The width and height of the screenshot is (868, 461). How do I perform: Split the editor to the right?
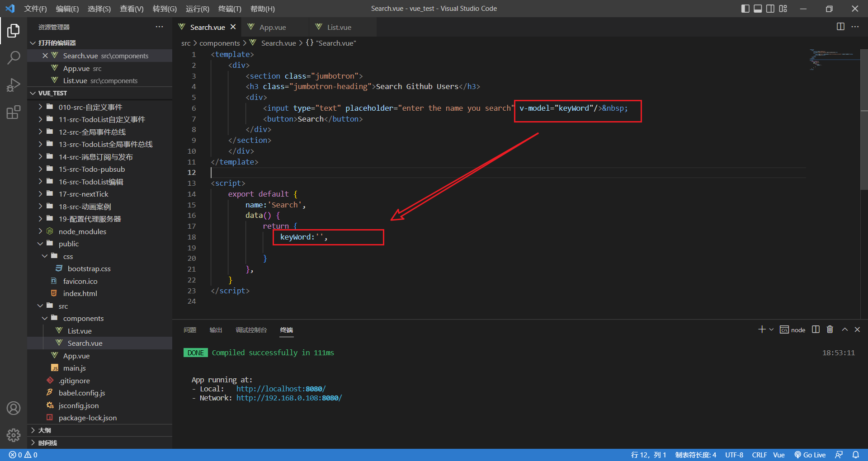pyautogui.click(x=840, y=27)
